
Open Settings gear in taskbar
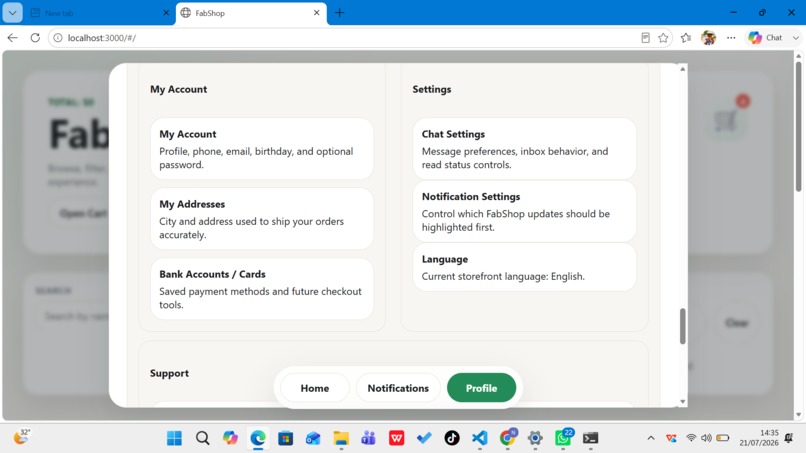(535, 438)
